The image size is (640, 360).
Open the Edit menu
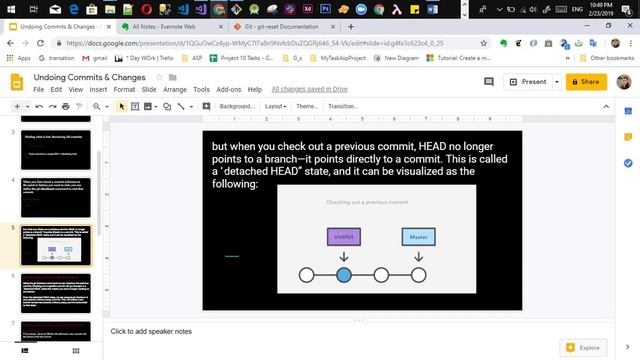tap(56, 89)
